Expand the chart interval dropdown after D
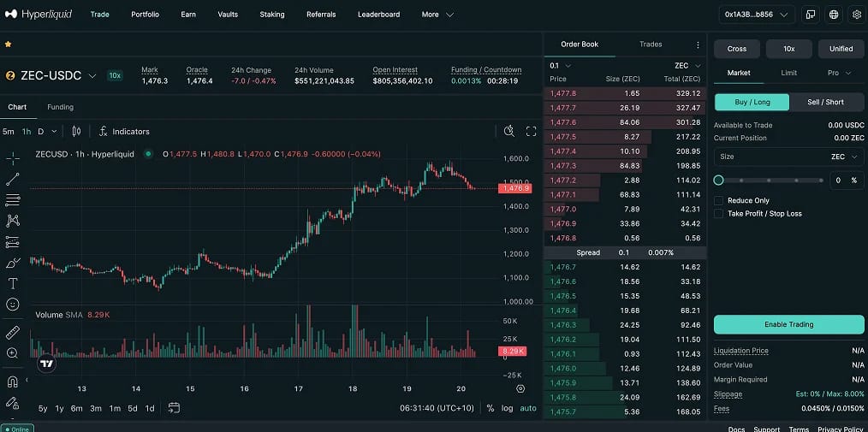868x432 pixels. pos(54,131)
